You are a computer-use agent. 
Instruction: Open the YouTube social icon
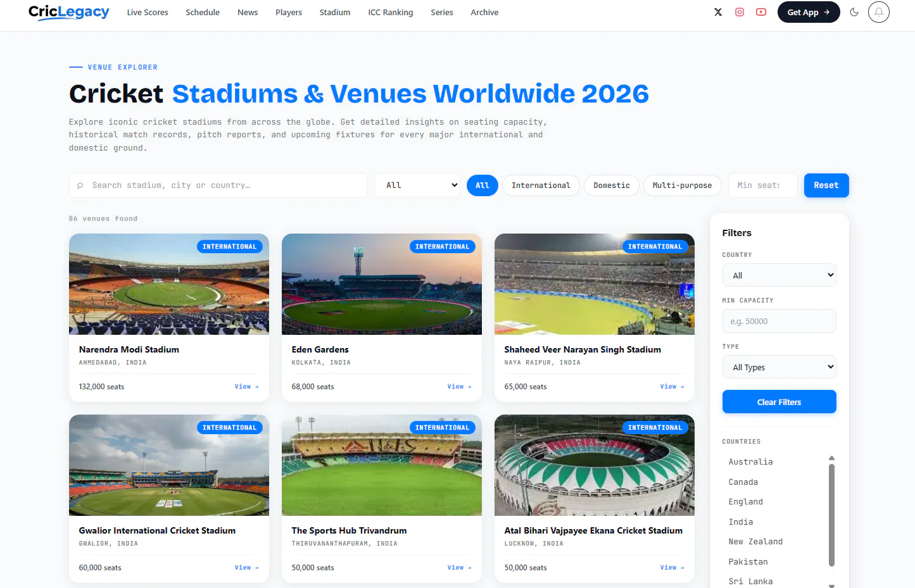pyautogui.click(x=761, y=12)
